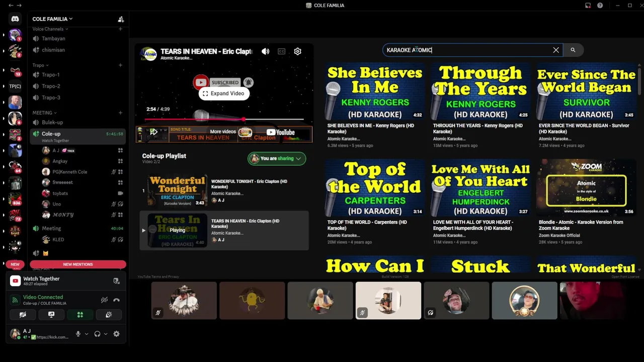644x362 pixels.
Task: Select Blondie Atomic Zoom Karaoke thumbnail
Action: (586, 188)
